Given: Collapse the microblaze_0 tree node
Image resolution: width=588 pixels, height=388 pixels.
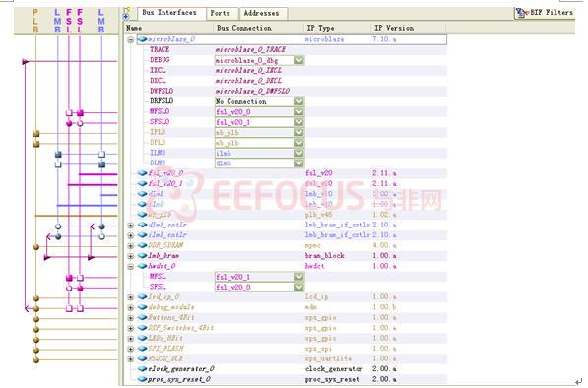Looking at the screenshot, I should click(x=130, y=39).
